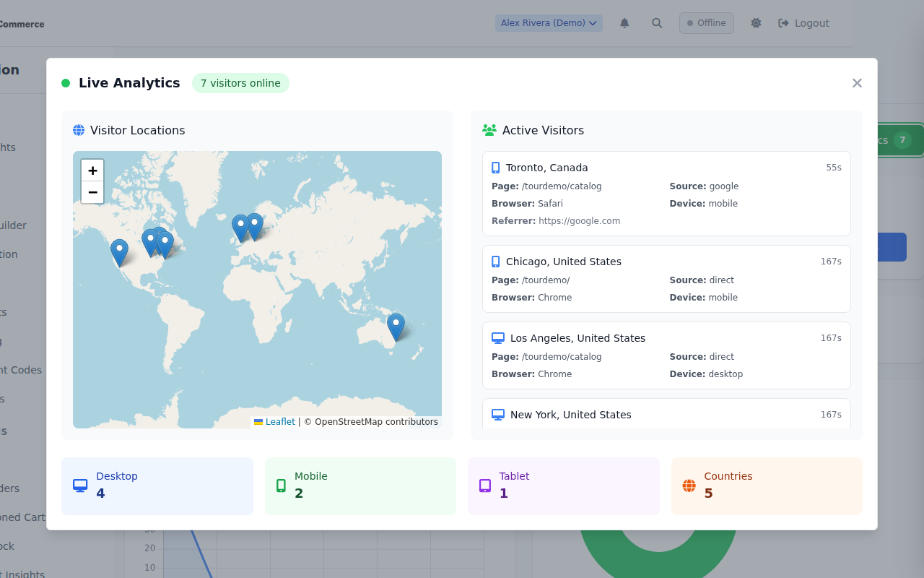924x578 pixels.
Task: Click the Desktop count card
Action: click(x=157, y=486)
